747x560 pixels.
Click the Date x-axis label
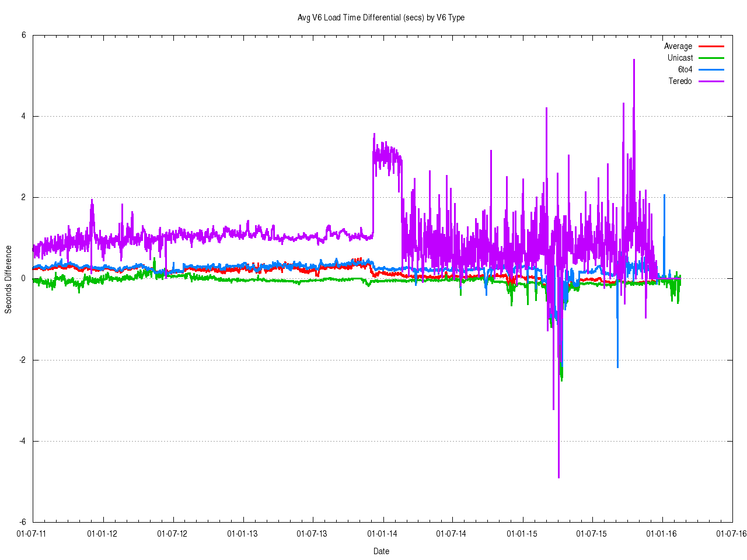[x=381, y=551]
